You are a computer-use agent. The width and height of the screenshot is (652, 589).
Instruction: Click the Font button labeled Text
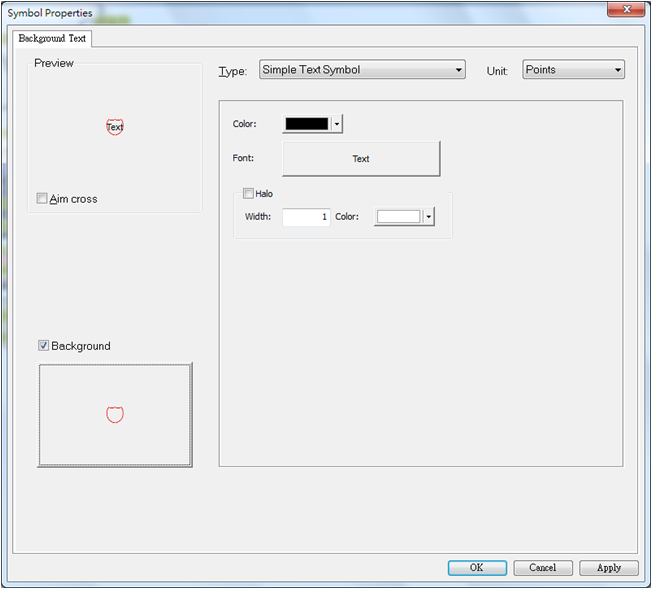361,159
